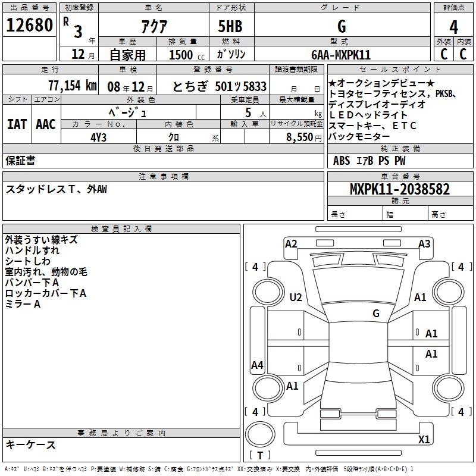476x476 pixels.
Task: Select the model code 6AA-MXPK11
Action: coord(340,55)
